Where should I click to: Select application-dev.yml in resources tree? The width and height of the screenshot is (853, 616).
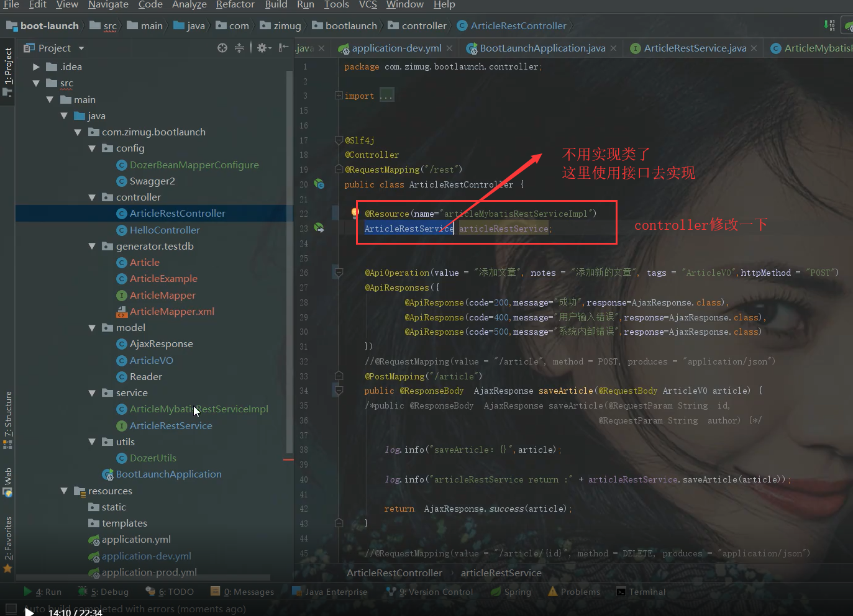click(146, 556)
